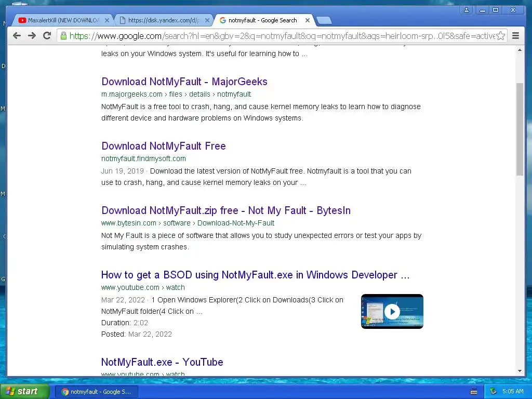Click the address bar URL field
The image size is (532, 399).
[282, 36]
